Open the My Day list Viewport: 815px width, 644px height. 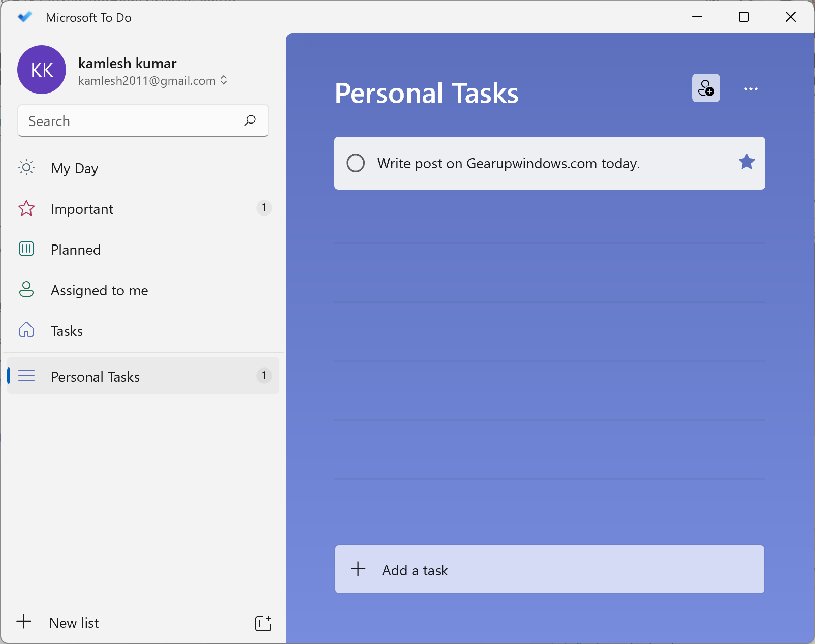[x=143, y=168]
